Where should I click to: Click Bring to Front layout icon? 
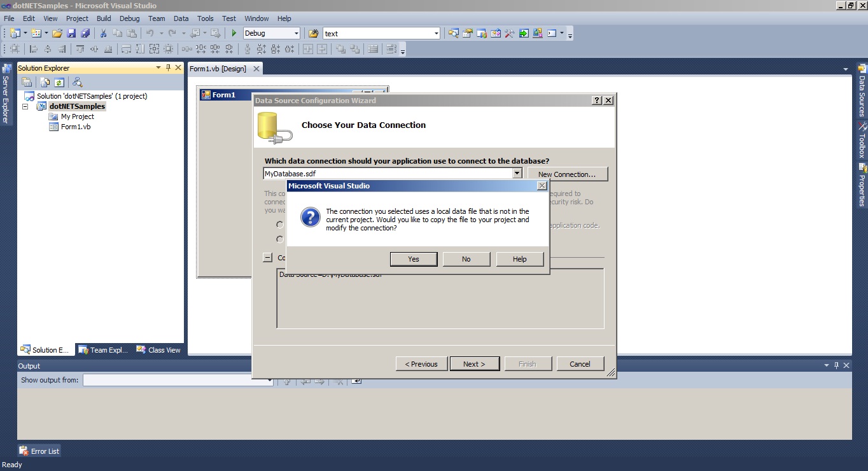click(x=340, y=48)
